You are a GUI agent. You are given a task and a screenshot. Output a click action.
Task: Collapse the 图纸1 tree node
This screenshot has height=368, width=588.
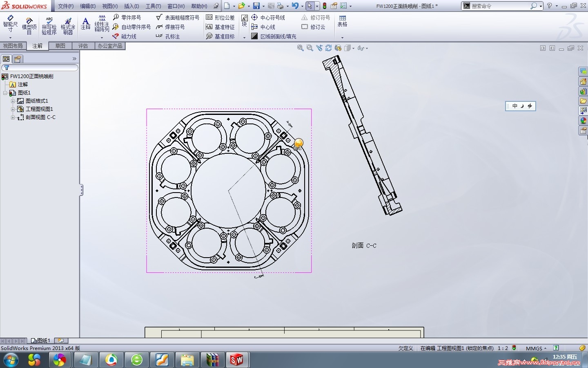(x=5, y=93)
